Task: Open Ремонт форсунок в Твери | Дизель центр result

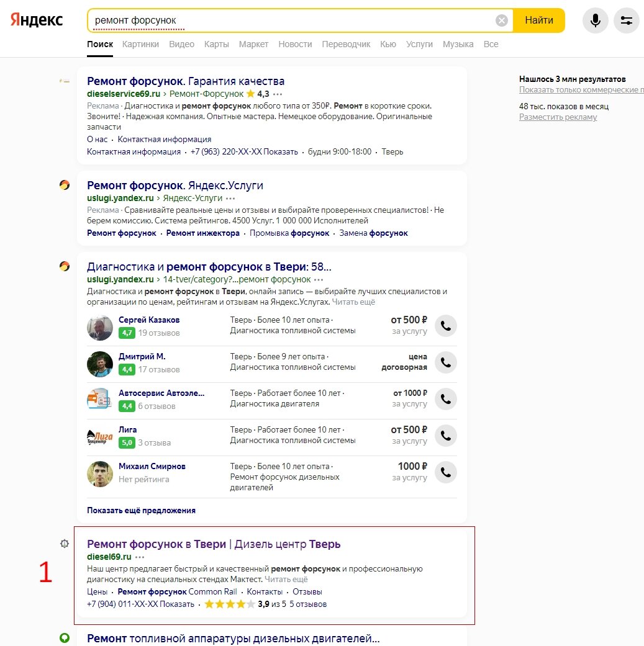Action: [214, 544]
